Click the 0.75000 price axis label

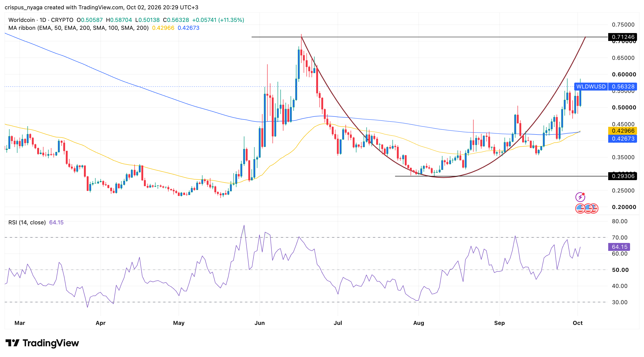pyautogui.click(x=623, y=24)
